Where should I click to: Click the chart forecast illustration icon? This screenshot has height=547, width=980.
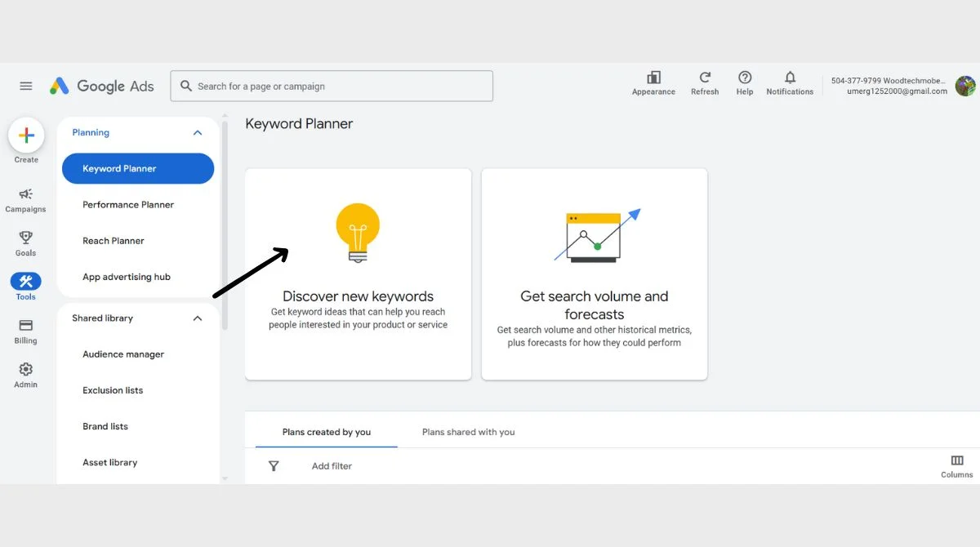(x=597, y=235)
